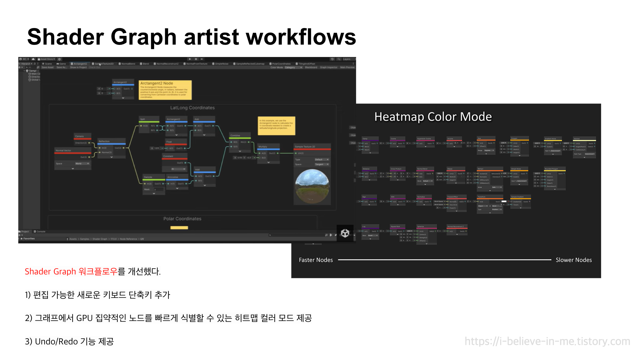Select the SampleTexture2D tab

103,64
